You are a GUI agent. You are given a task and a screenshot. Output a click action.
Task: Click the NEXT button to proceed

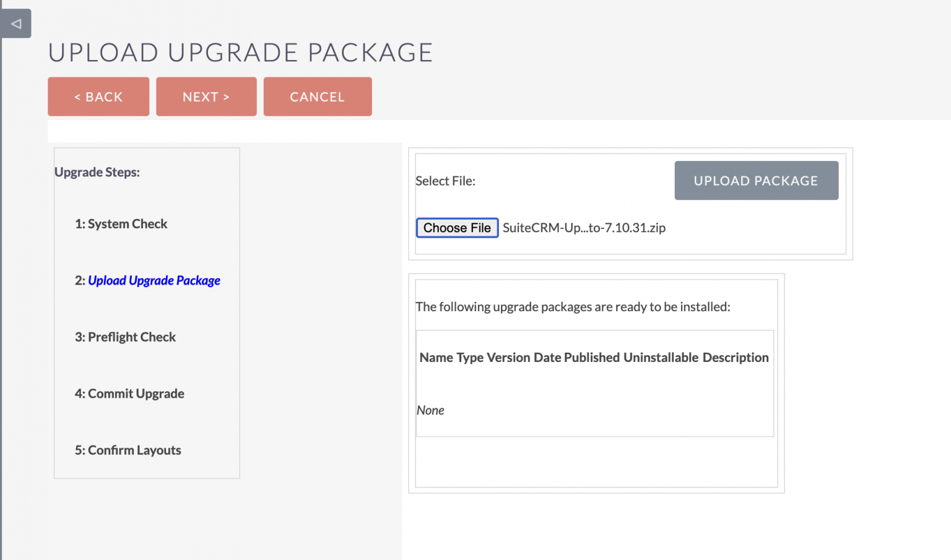point(206,97)
